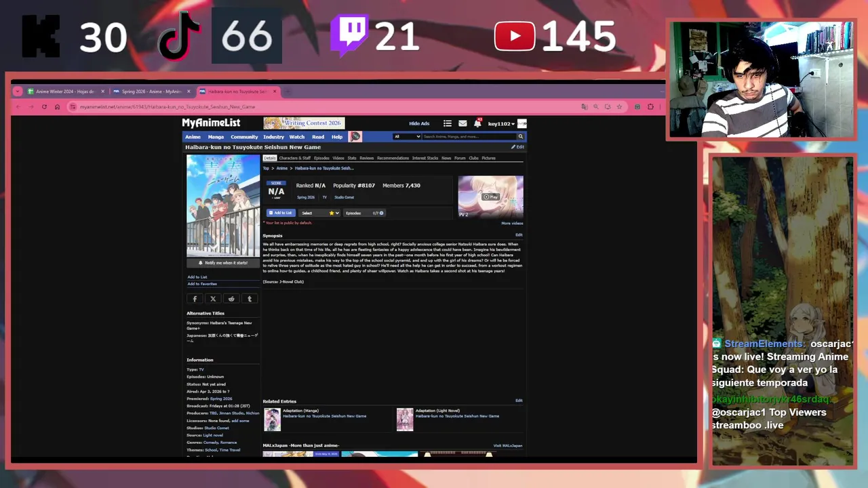Screen dimensions: 868x488
Task: Open the Read navigation menu
Action: click(x=318, y=137)
